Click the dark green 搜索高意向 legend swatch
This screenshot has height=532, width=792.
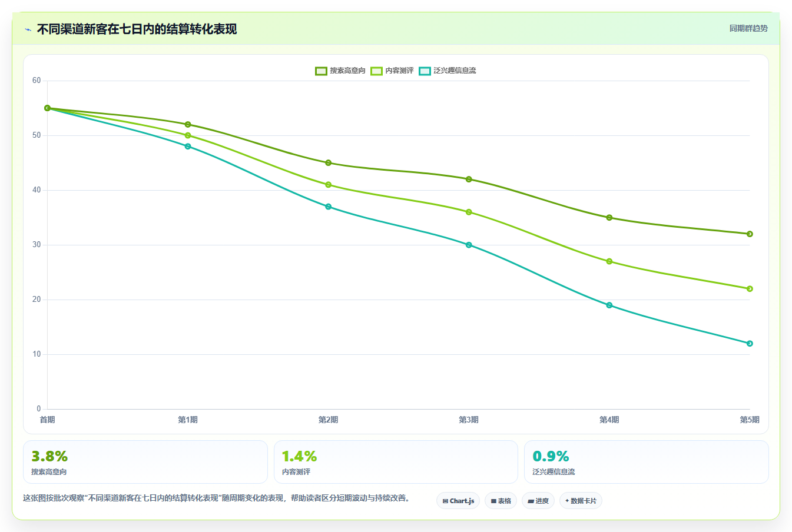click(x=321, y=71)
